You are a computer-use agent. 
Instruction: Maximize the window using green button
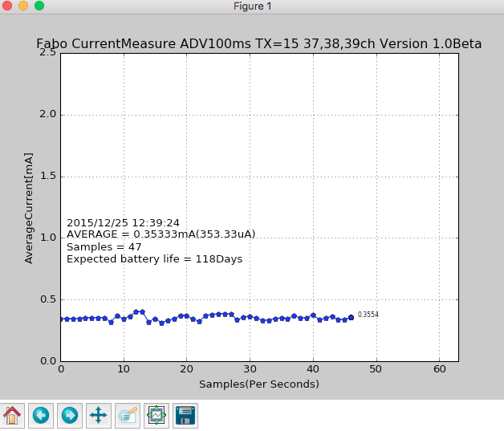pos(39,6)
